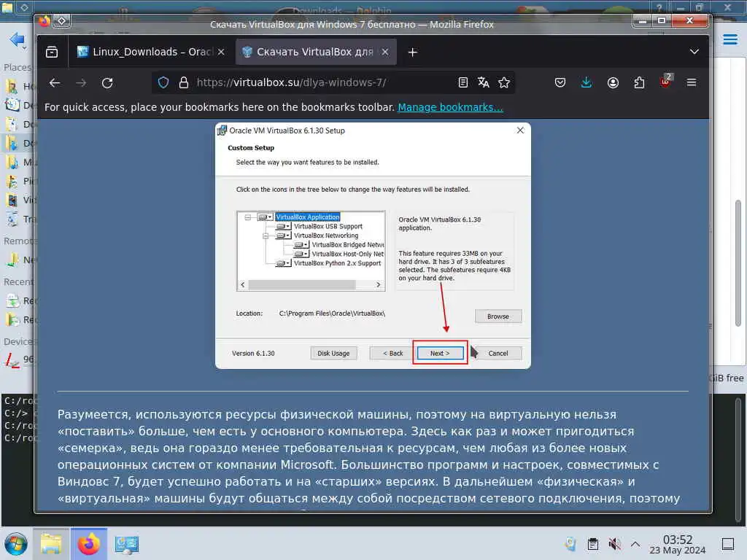Show the desktop via the taskbar corner button
Image resolution: width=747 pixels, height=560 pixels.
pyautogui.click(x=727, y=544)
